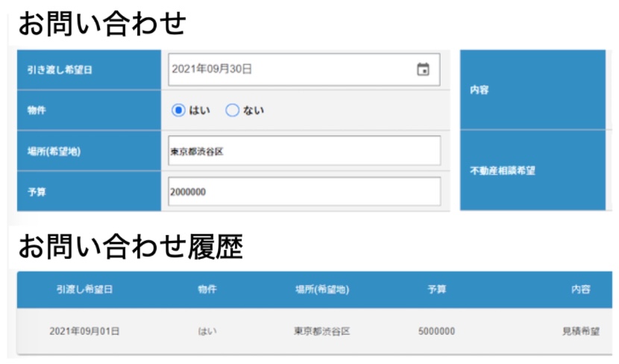Screen dimensions: 619x364
Task: Click the 予算 history column header
Action: pos(436,289)
